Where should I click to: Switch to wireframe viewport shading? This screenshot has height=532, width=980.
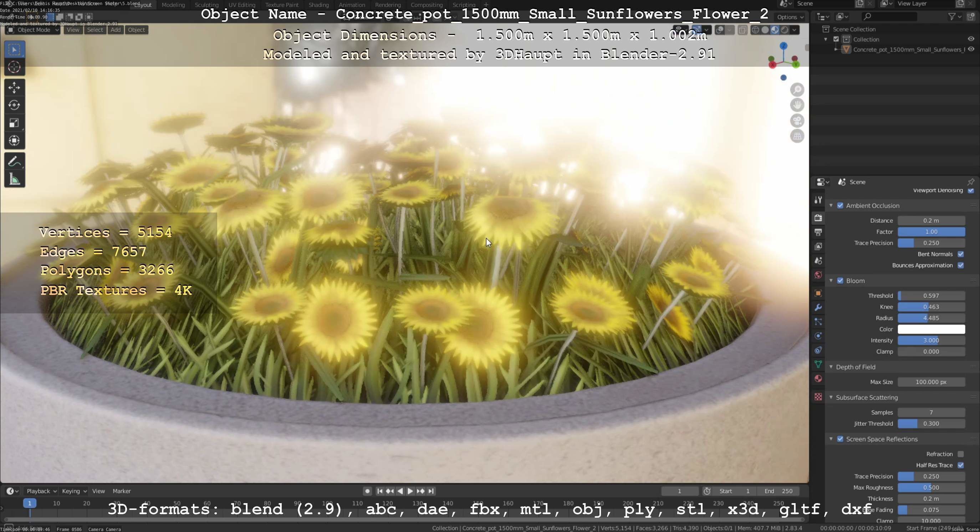pyautogui.click(x=756, y=30)
